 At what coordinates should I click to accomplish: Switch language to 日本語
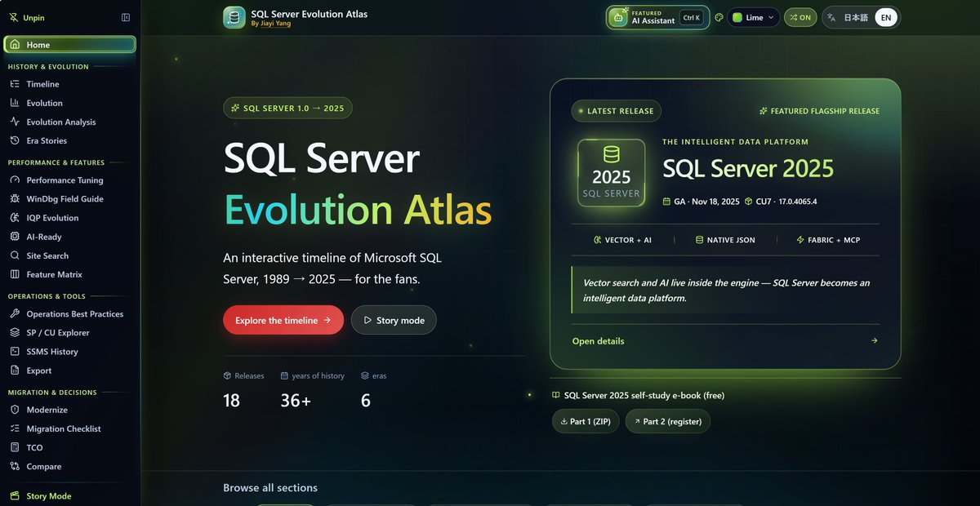(x=856, y=17)
